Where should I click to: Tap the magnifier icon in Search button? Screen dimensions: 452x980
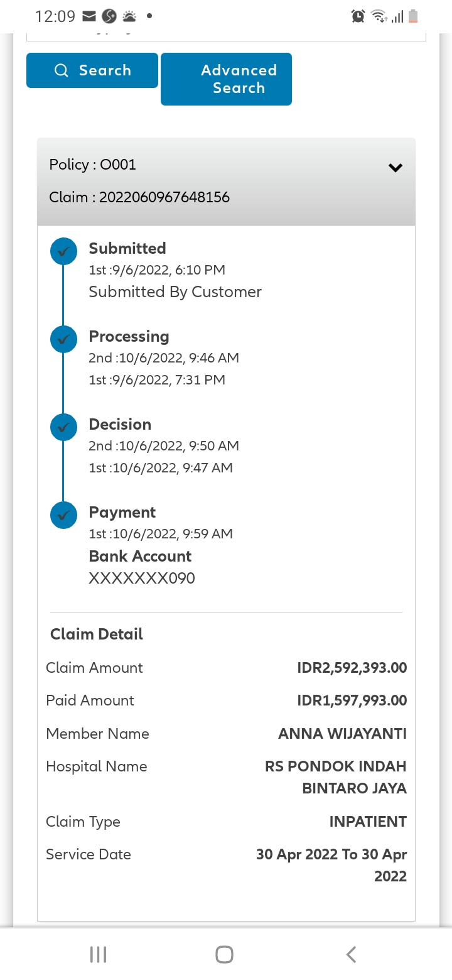pos(62,70)
